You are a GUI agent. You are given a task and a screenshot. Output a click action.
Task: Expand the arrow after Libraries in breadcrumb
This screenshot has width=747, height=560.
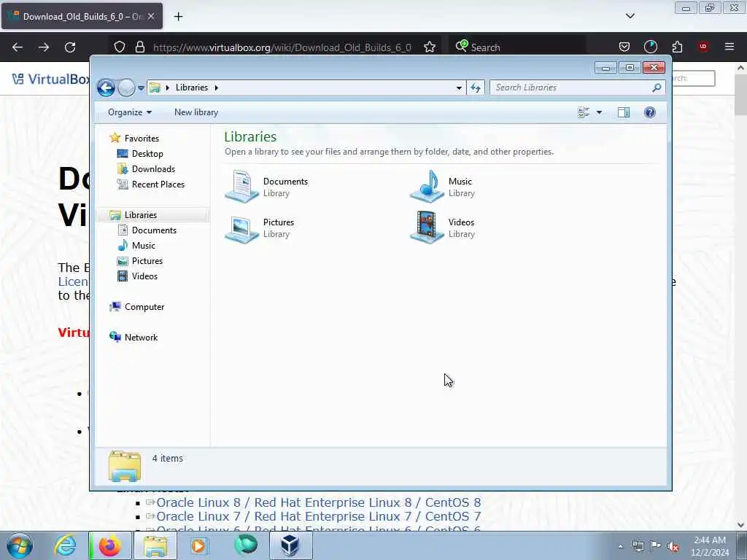click(x=217, y=87)
